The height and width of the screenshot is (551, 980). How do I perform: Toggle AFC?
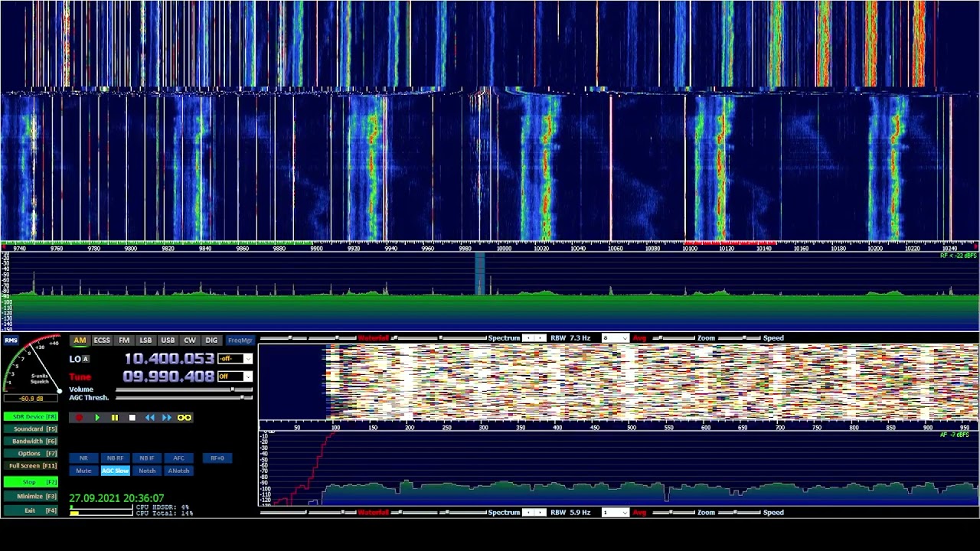coord(178,458)
